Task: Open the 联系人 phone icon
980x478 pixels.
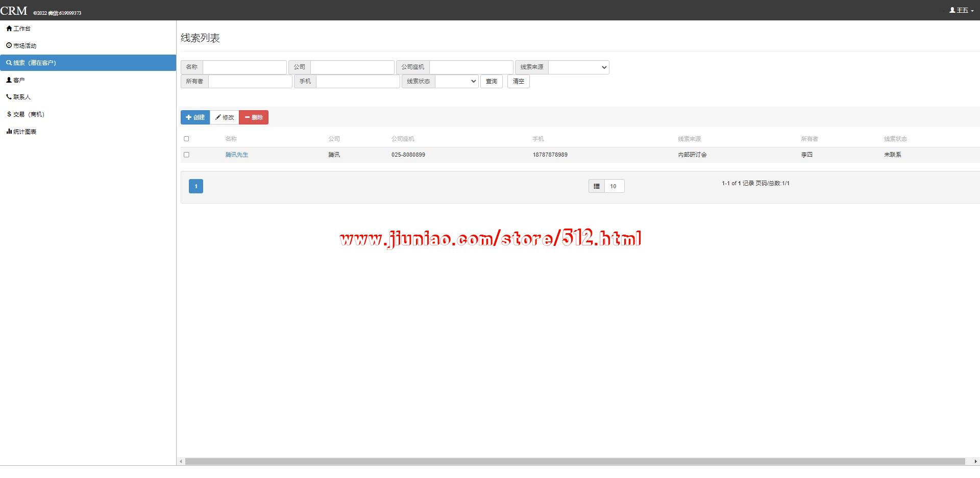Action: pyautogui.click(x=9, y=97)
